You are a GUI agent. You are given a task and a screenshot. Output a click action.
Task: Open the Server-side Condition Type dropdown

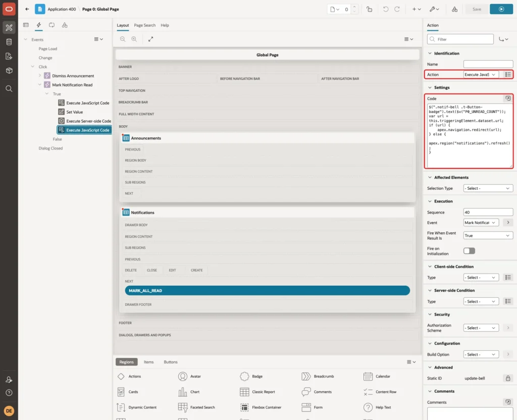coord(481,301)
